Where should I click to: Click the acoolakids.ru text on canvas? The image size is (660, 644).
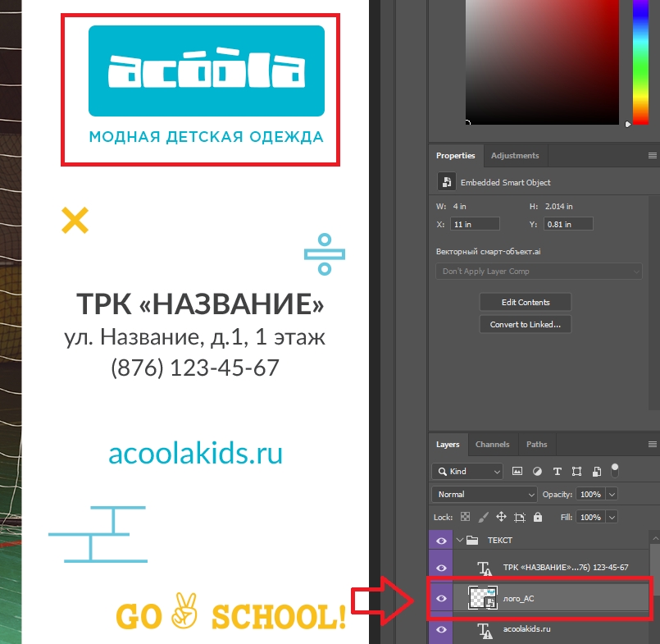[195, 453]
